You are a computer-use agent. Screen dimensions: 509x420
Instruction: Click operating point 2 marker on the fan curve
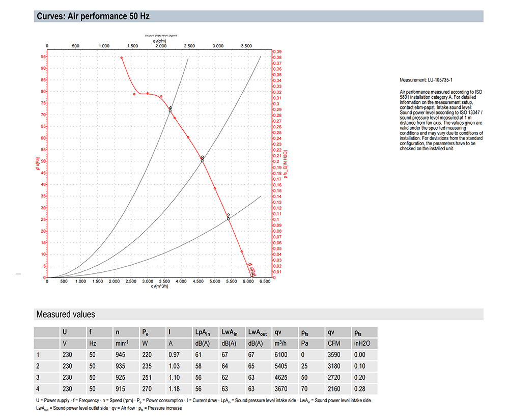(x=229, y=217)
